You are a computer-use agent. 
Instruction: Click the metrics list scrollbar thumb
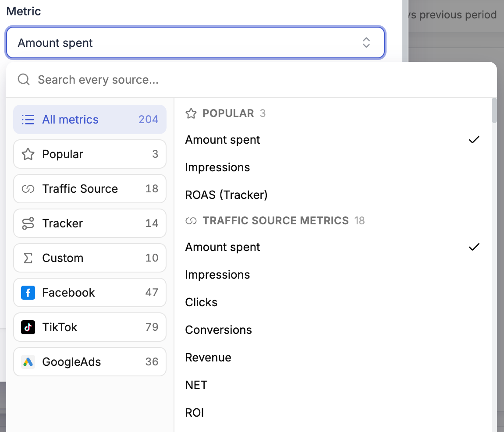point(494,110)
